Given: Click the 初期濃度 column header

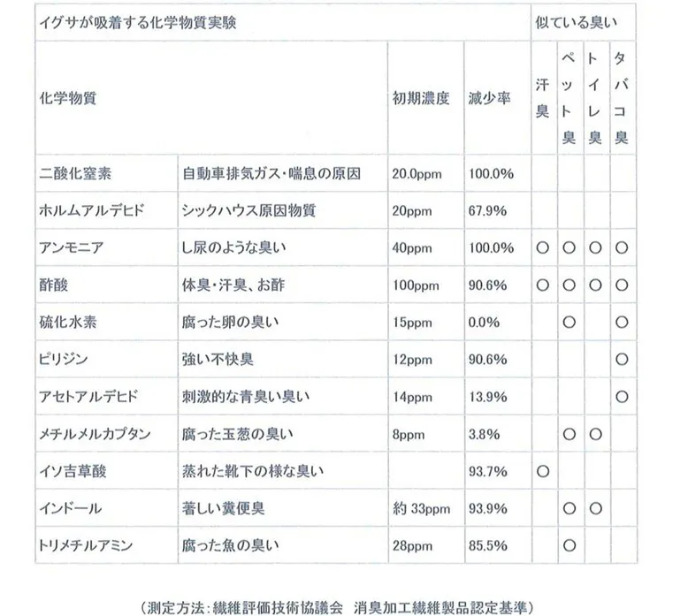Looking at the screenshot, I should (x=422, y=99).
